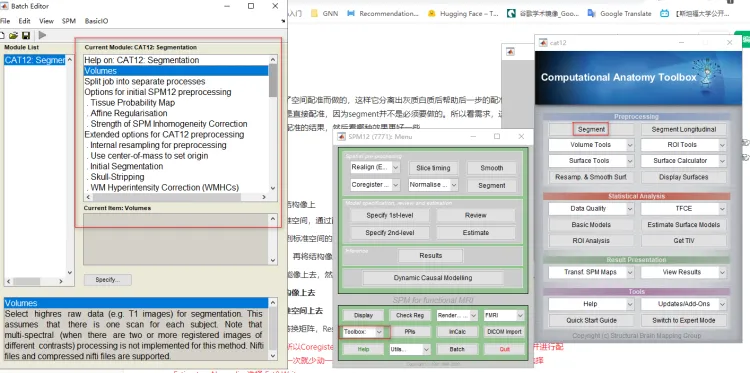Screen dimensions: 750x373
Task: Open the SPM menu in Batch Editor
Action: point(68,21)
